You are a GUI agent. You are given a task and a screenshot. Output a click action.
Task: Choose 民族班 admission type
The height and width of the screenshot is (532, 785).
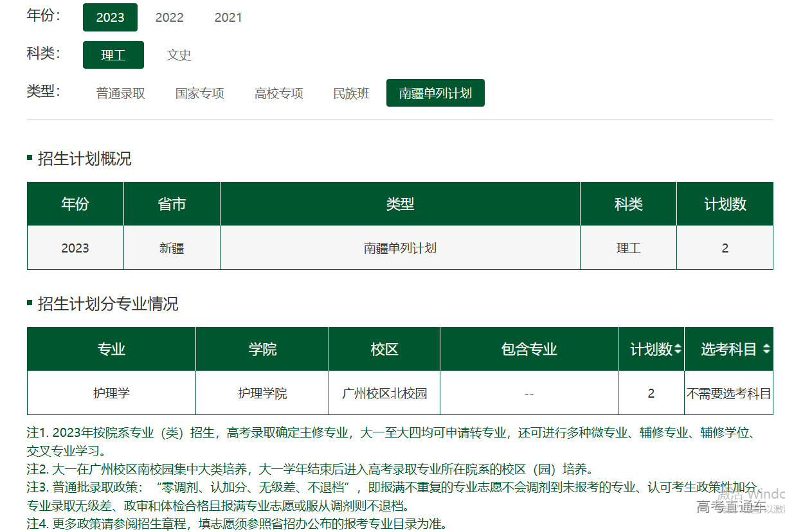pos(351,93)
